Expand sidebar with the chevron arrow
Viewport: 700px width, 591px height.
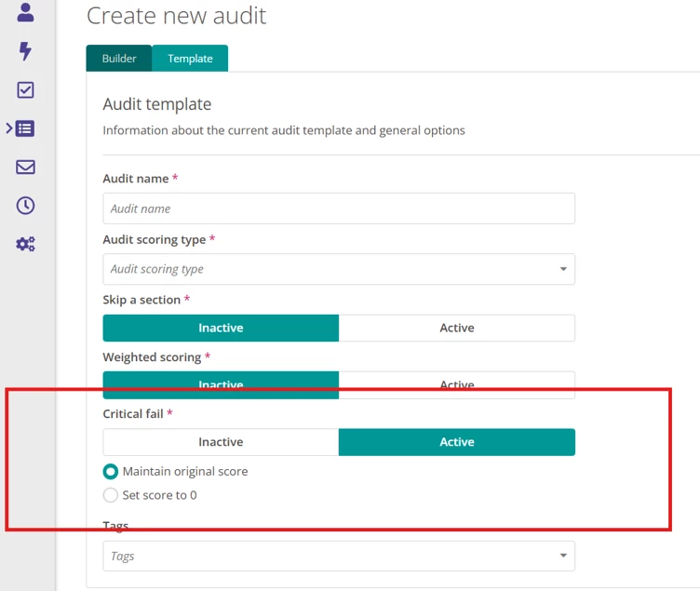9,128
